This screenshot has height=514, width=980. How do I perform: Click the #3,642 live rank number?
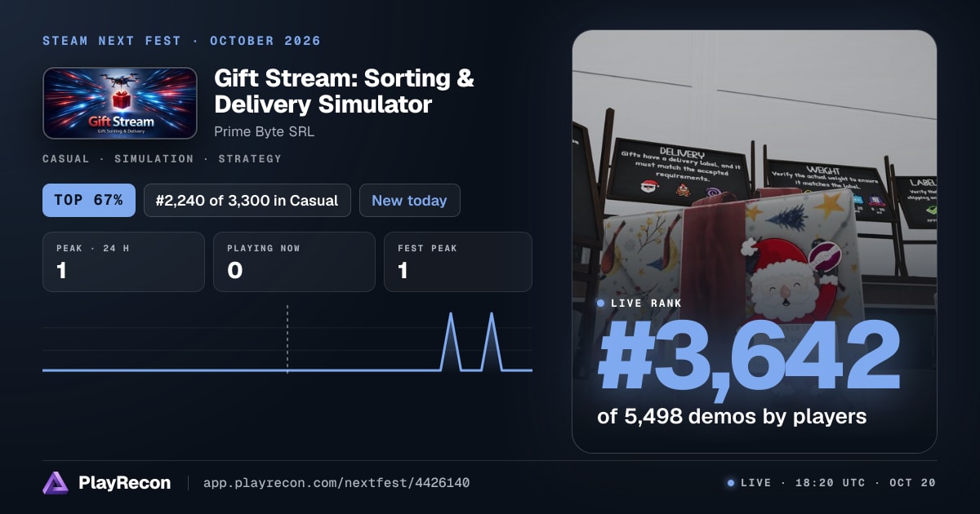(749, 356)
